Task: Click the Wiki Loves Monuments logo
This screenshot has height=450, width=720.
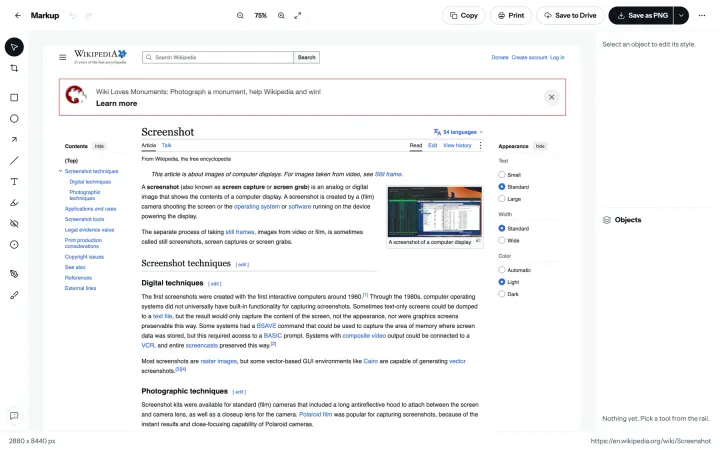Action: coord(76,95)
